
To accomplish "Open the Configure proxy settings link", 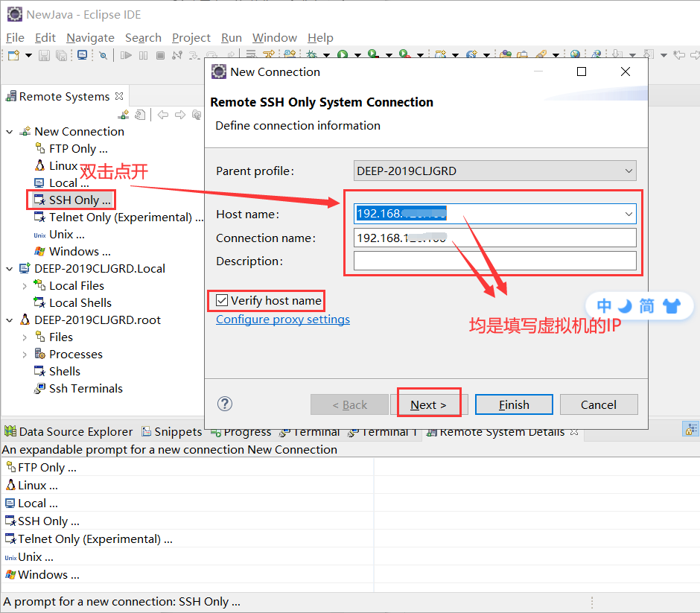I will coord(283,320).
